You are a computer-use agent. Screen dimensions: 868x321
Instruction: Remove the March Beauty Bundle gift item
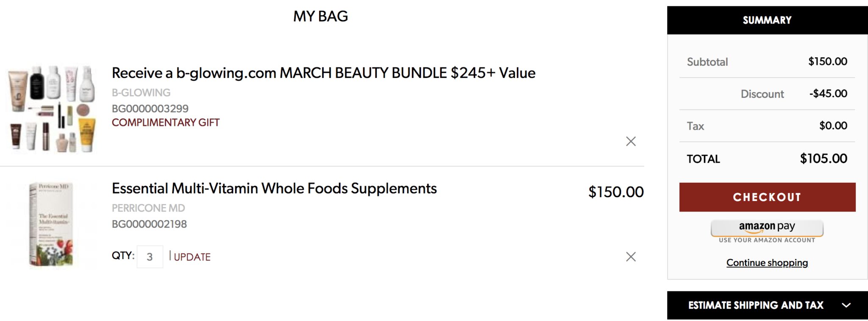[x=631, y=141]
